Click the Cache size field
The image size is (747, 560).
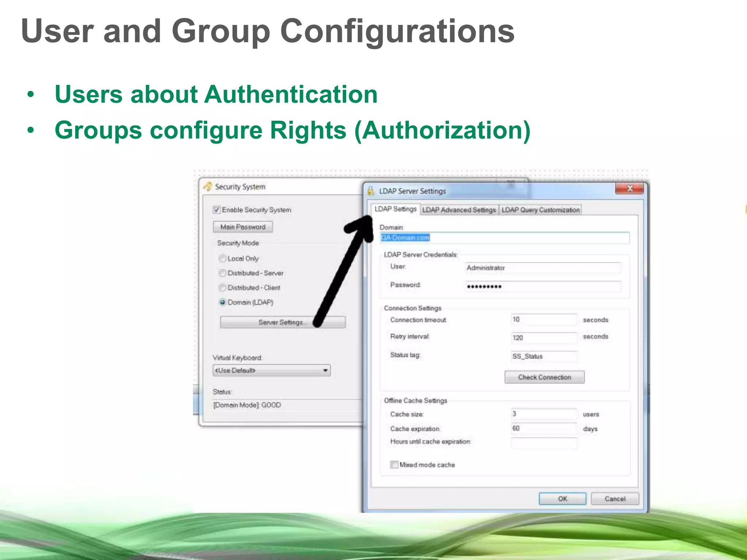544,414
